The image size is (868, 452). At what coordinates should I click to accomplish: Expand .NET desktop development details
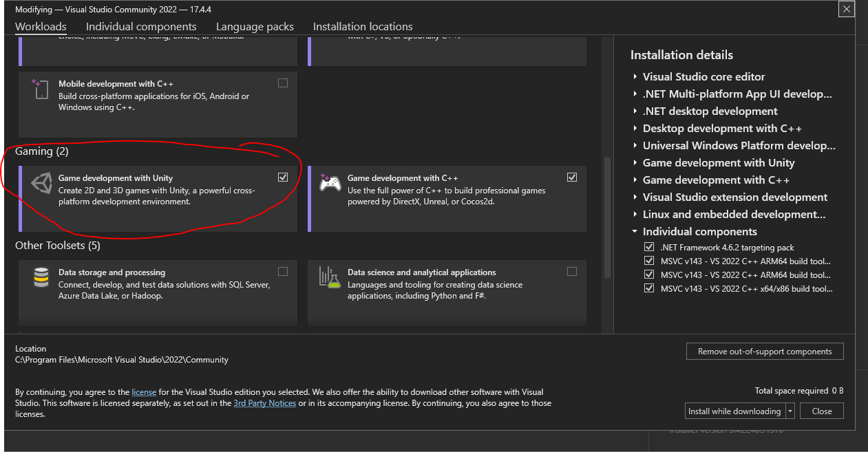pyautogui.click(x=635, y=111)
